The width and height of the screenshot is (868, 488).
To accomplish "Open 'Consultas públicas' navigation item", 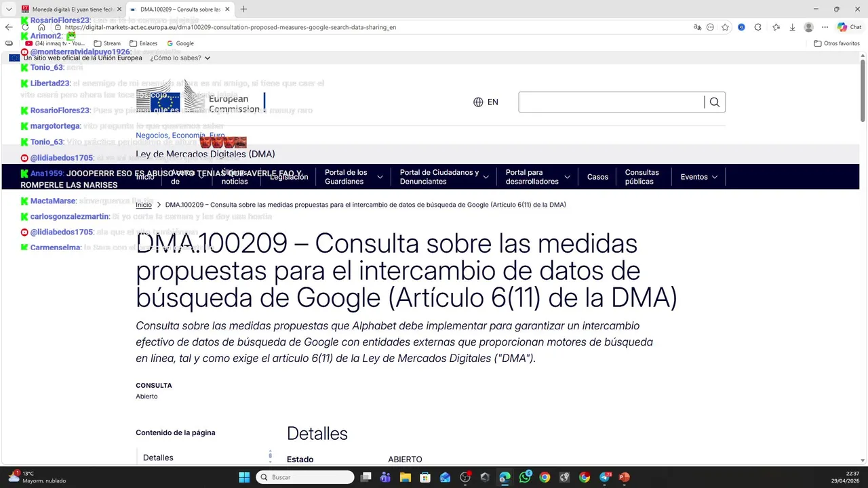I will click(642, 177).
